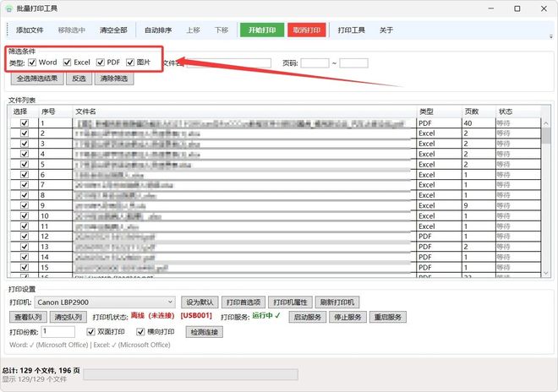The height and width of the screenshot is (392, 558).
Task: Click the file list scroll up arrow
Action: 546,123
